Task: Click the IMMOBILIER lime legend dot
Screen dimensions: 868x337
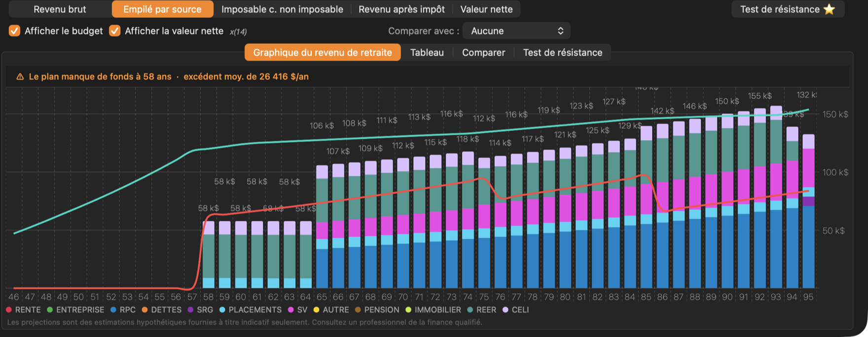Action: 408,310
